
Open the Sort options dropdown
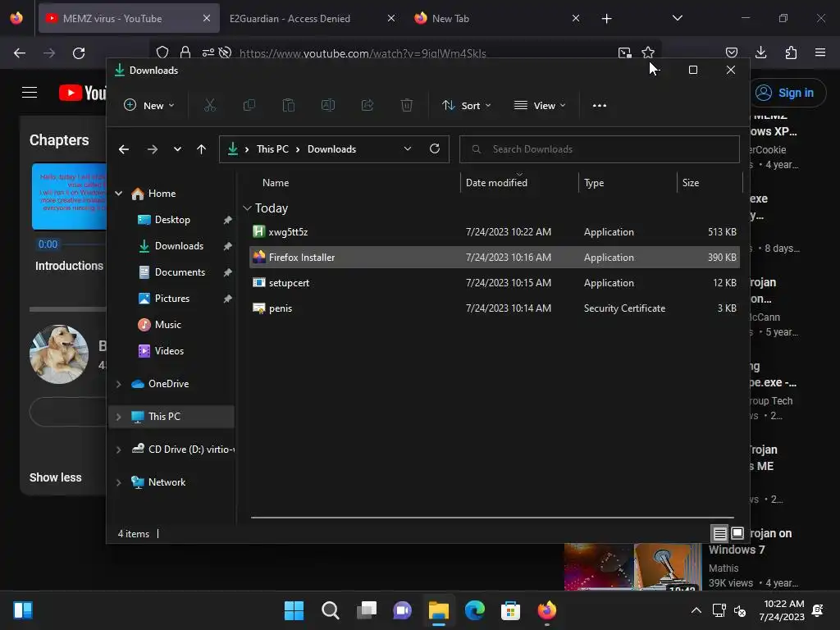coord(466,106)
